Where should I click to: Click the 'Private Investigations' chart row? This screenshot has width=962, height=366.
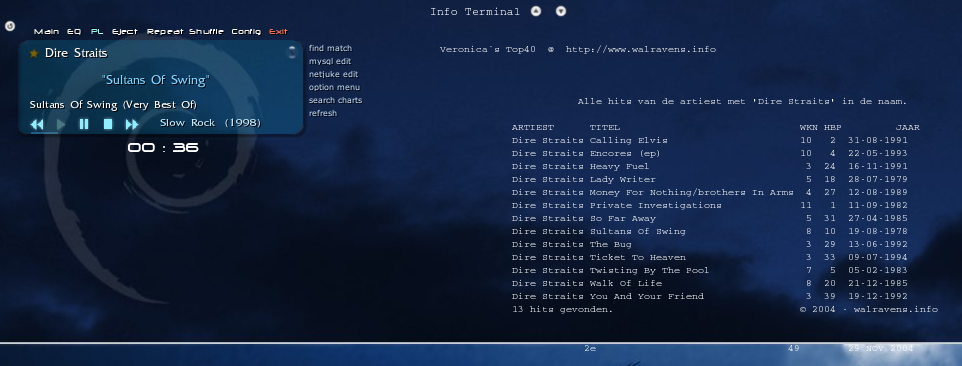click(x=710, y=205)
